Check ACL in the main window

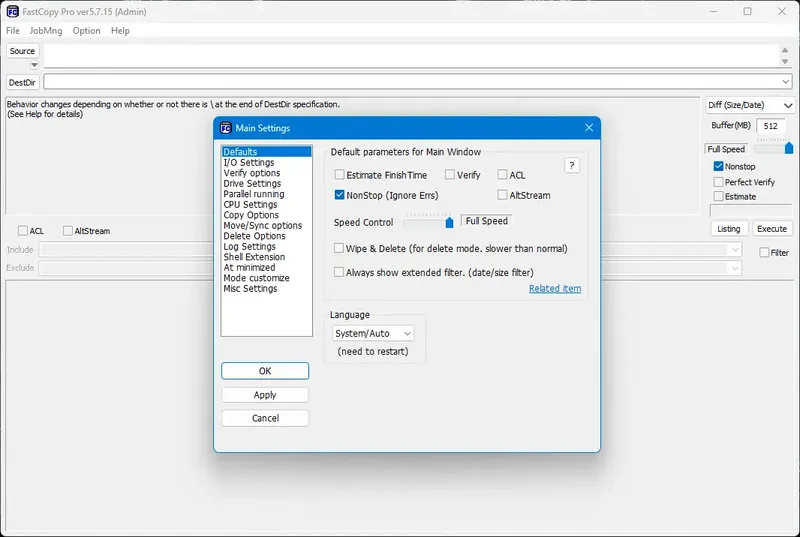[22, 231]
